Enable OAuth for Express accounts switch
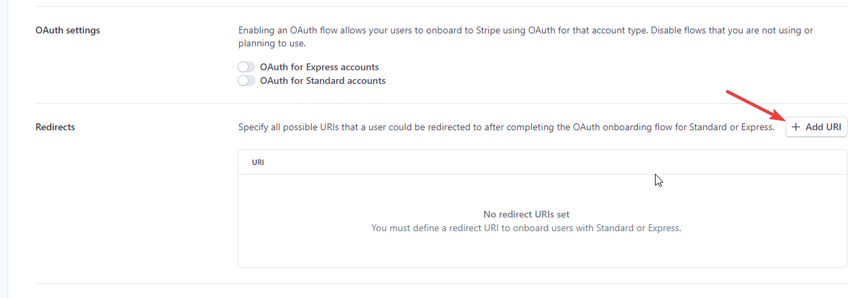This screenshot has height=298, width=868. [x=246, y=68]
